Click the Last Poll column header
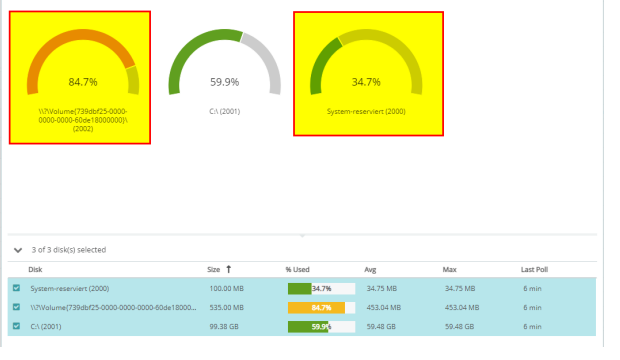Screen dimensions: 620x360 (x=534, y=269)
